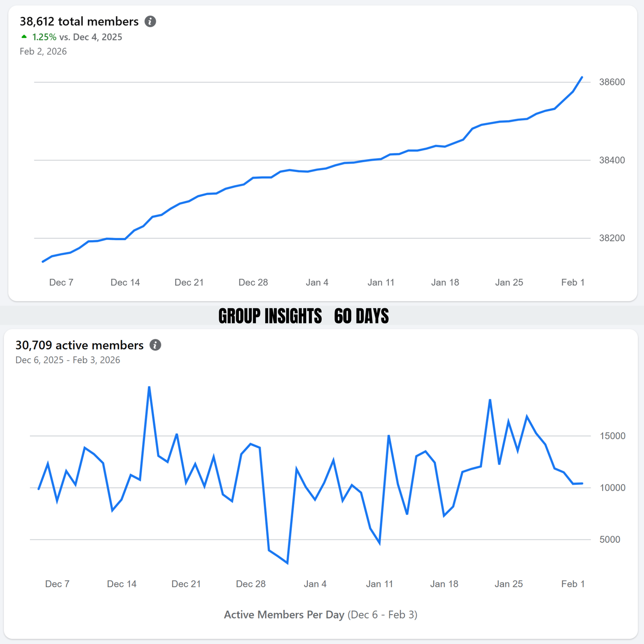The width and height of the screenshot is (644, 644).
Task: Click the "GROUP INSIGHTS 60 DAYS" banner title
Action: tap(304, 316)
